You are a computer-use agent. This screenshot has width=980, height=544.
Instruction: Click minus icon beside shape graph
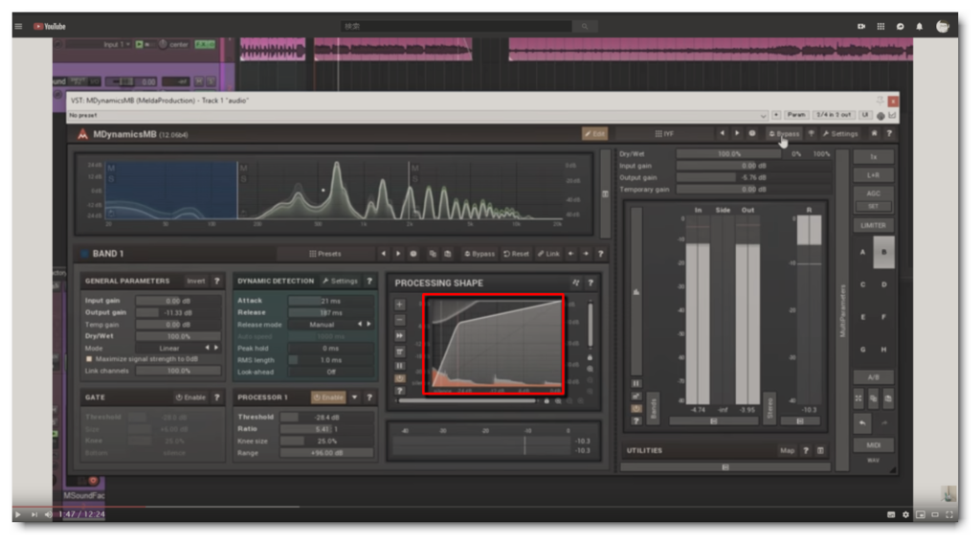[400, 320]
